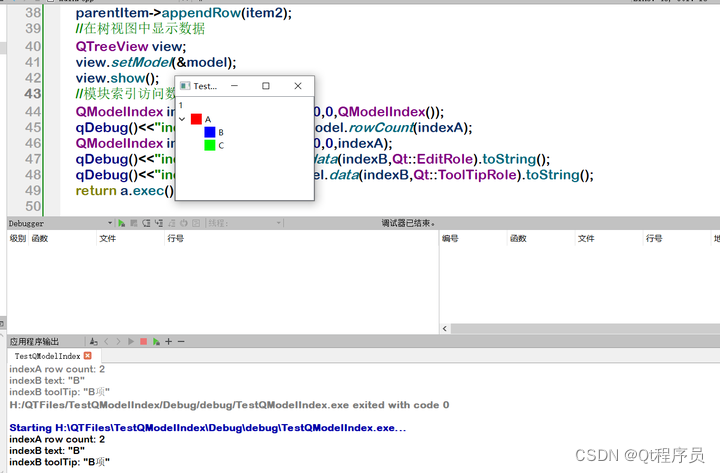Click the blue color icon beside B
Screen dimensions: 720x473
tap(210, 132)
